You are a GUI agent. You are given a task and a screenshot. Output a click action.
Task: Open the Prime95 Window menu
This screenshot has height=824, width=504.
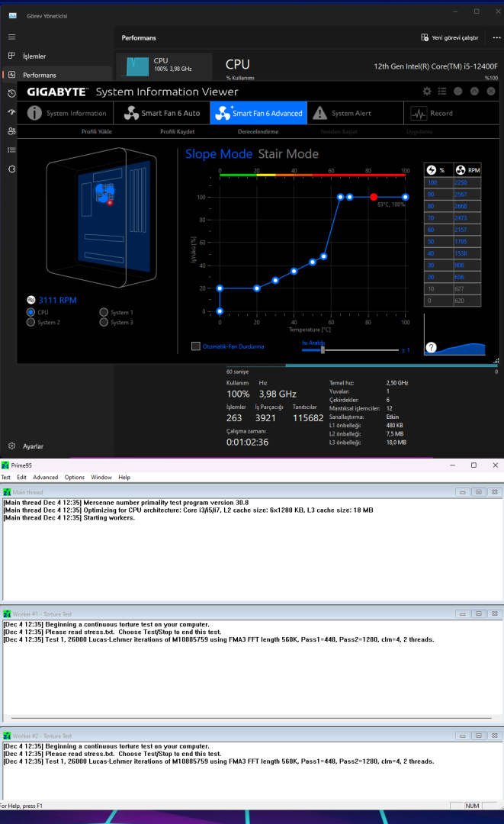tap(101, 477)
